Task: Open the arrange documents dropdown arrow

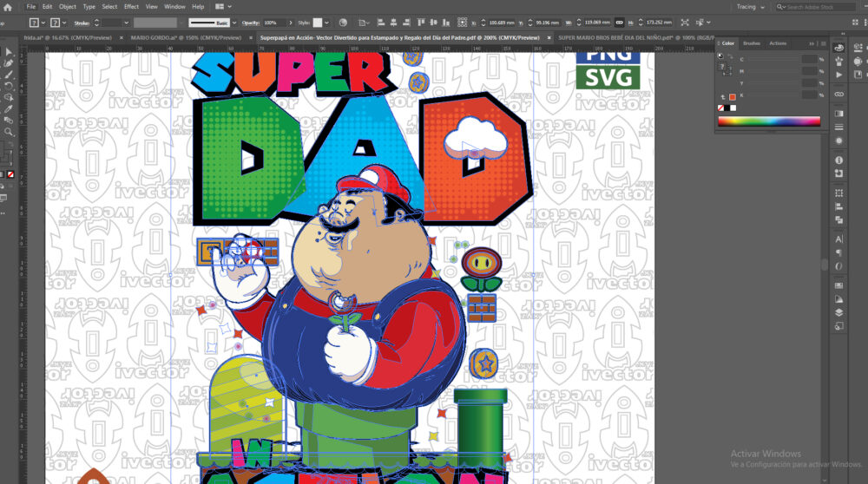Action: (229, 7)
